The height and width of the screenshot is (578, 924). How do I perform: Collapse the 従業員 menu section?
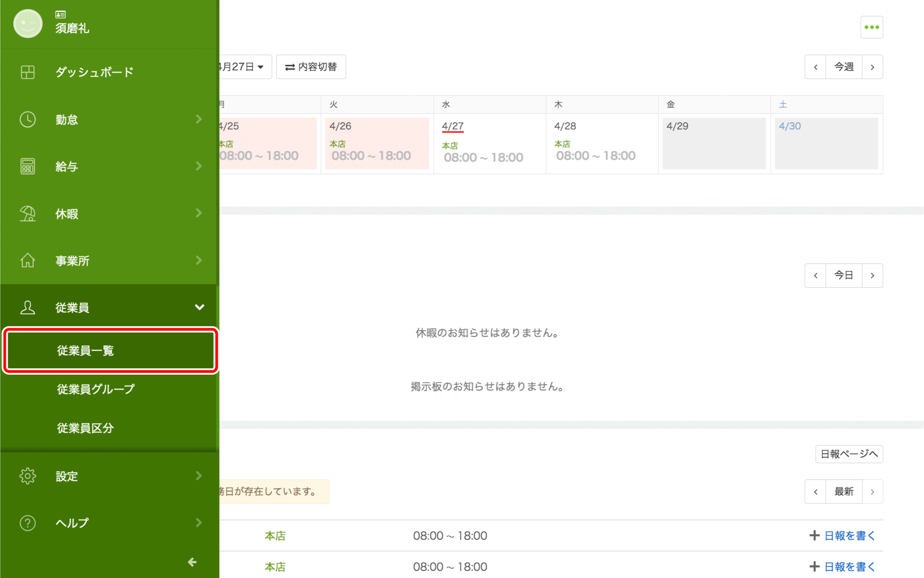[199, 307]
